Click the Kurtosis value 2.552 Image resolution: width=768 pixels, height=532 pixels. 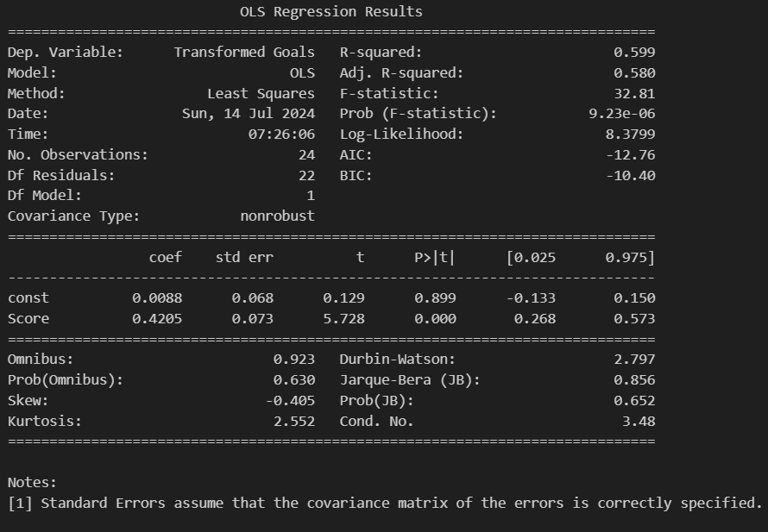294,422
